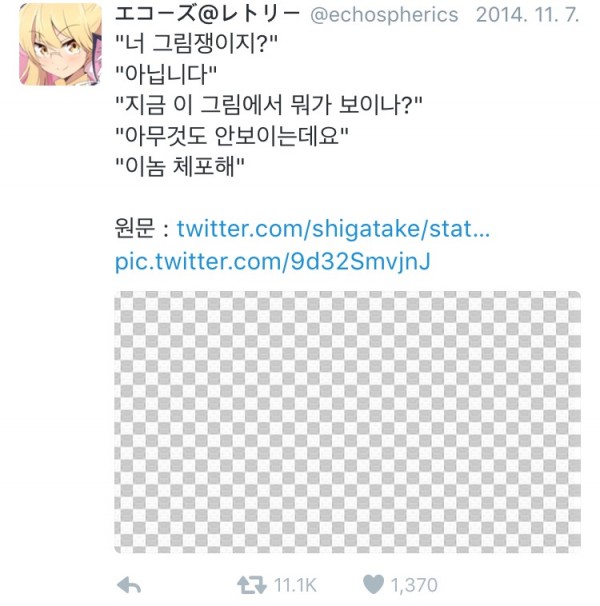
Task: Click the 11.1K retweet count
Action: 295,585
